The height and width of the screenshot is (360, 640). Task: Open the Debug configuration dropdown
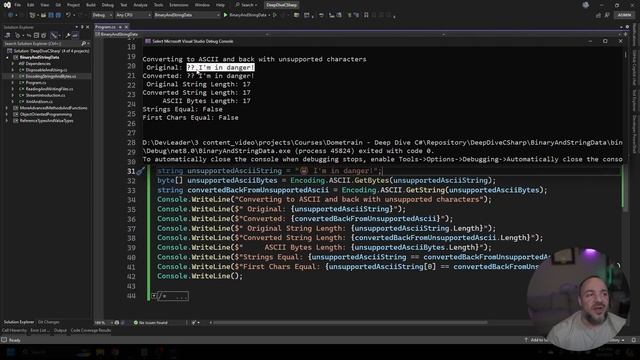(102, 15)
